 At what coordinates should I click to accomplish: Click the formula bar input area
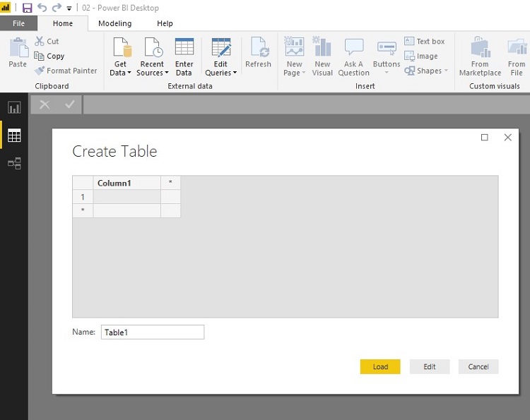coord(306,104)
